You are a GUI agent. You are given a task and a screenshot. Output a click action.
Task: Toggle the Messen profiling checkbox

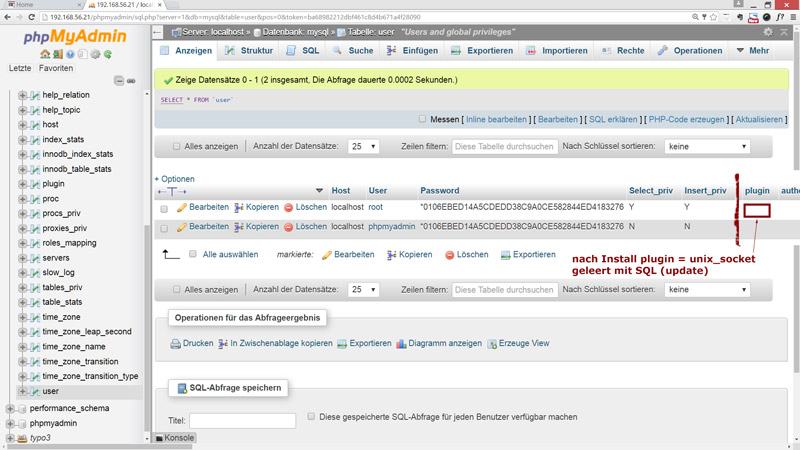pos(422,119)
